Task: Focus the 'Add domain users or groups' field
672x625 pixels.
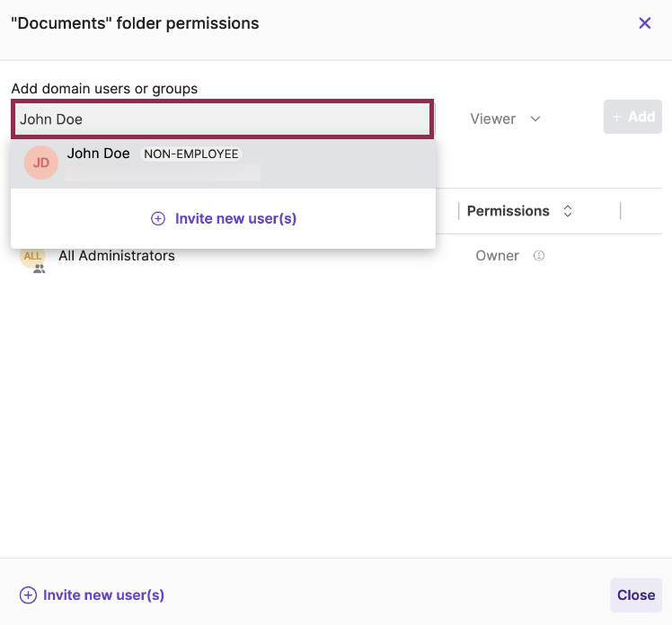Action: [223, 119]
